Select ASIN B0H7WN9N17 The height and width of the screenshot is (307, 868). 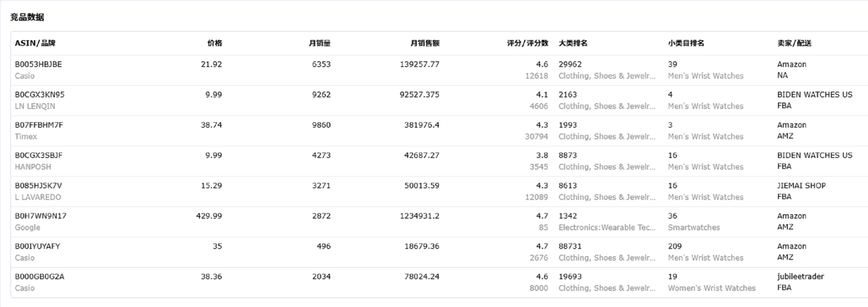point(41,216)
